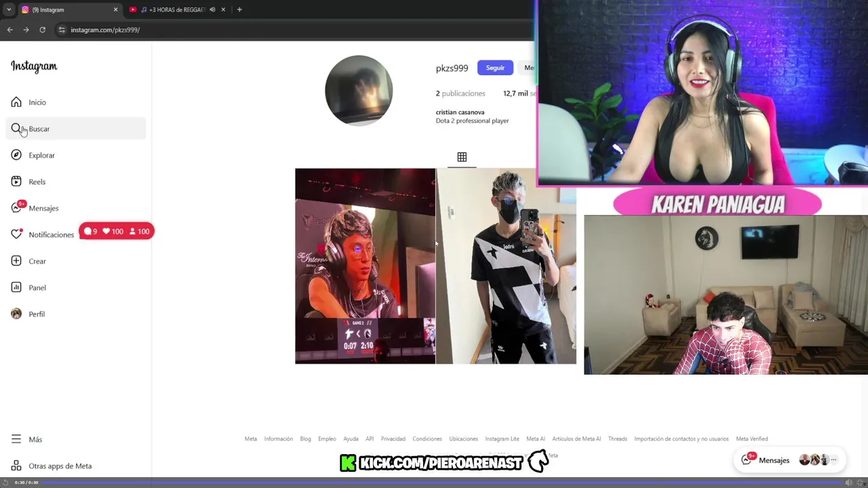Click the 2 publicaciones count
The height and width of the screenshot is (488, 868).
coord(460,94)
